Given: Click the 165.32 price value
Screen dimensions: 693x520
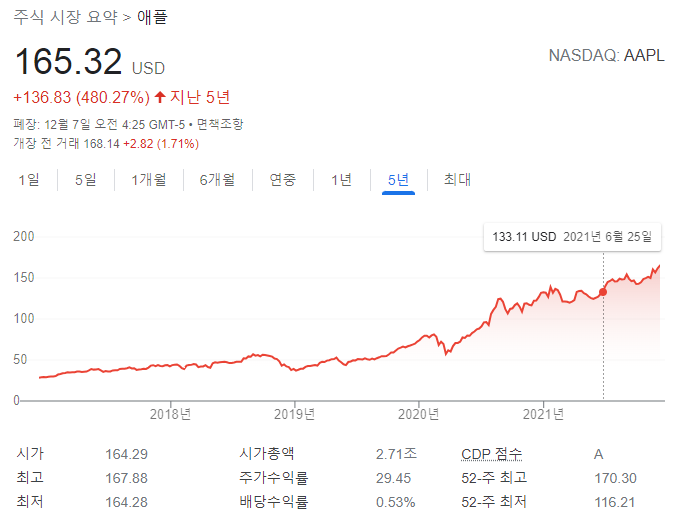Looking at the screenshot, I should [69, 61].
